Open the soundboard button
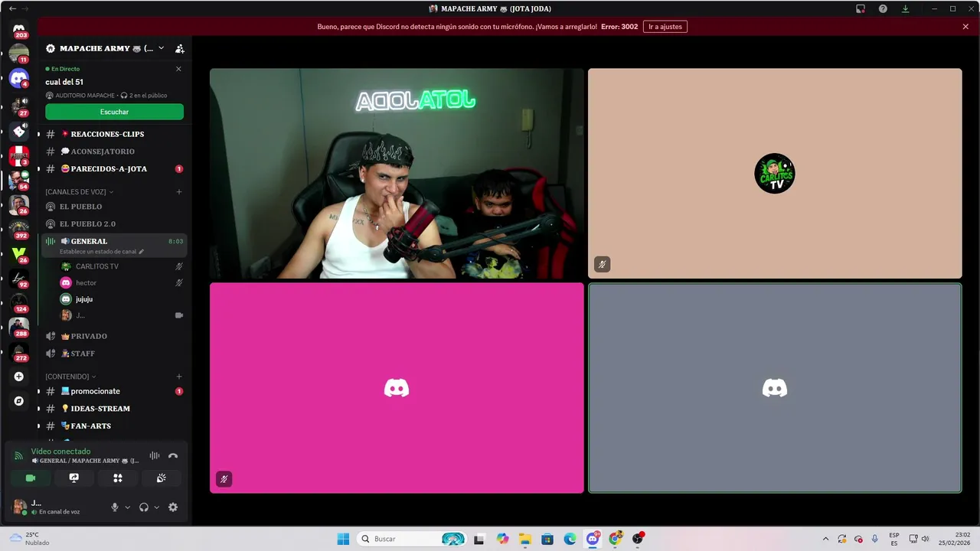The height and width of the screenshot is (551, 980). click(162, 478)
